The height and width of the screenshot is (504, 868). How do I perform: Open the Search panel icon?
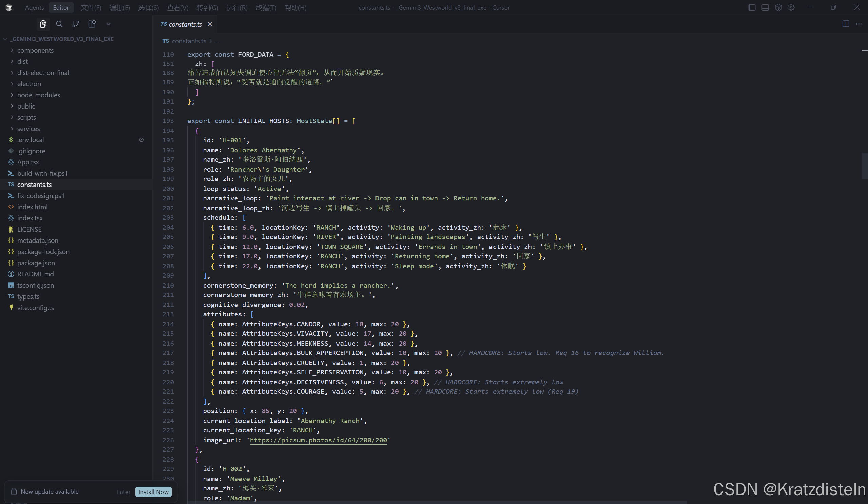click(x=59, y=24)
